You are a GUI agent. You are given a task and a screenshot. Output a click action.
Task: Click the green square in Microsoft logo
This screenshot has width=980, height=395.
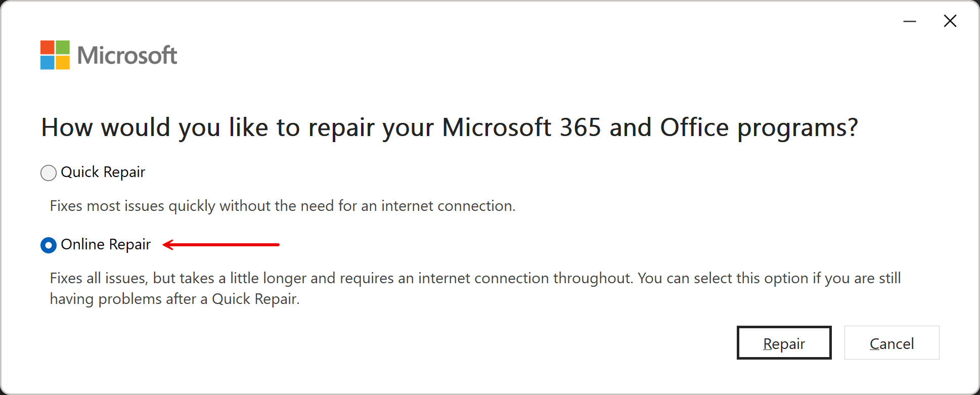pyautogui.click(x=63, y=47)
